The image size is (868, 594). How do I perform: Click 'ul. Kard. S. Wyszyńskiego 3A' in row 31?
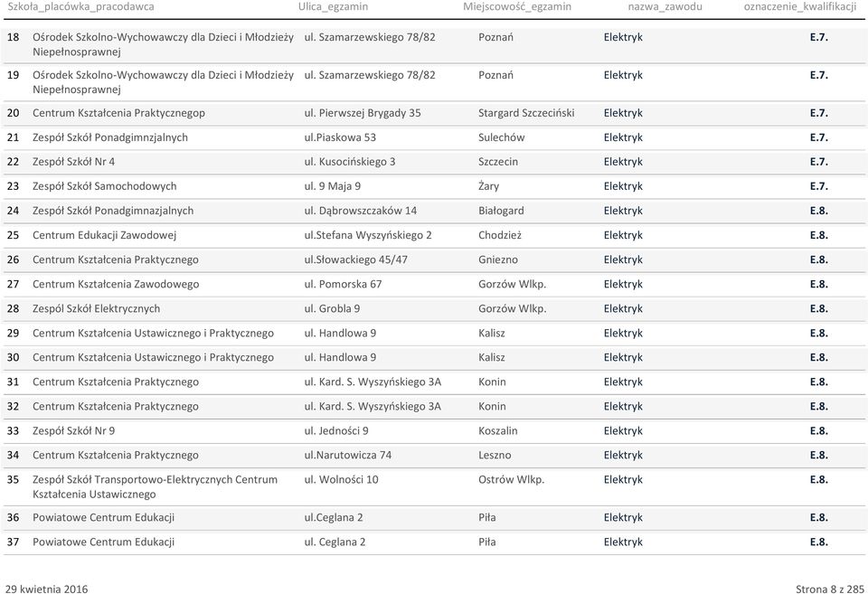click(x=373, y=382)
